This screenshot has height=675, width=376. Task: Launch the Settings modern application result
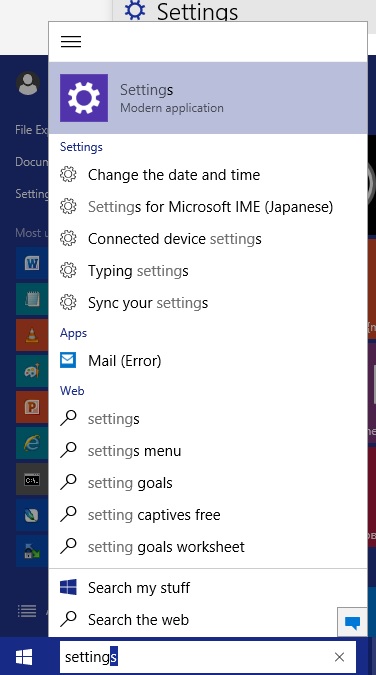[208, 98]
